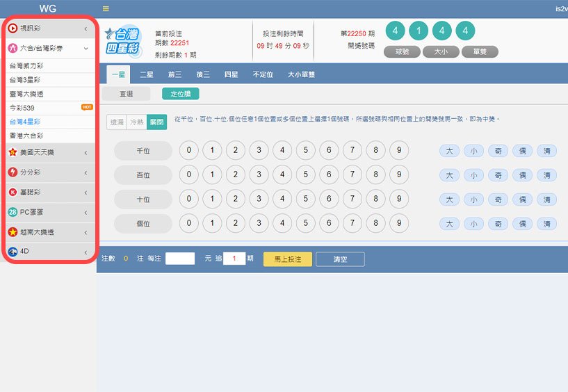Select number 0 in 千位 row
This screenshot has width=568, height=392.
(x=188, y=150)
